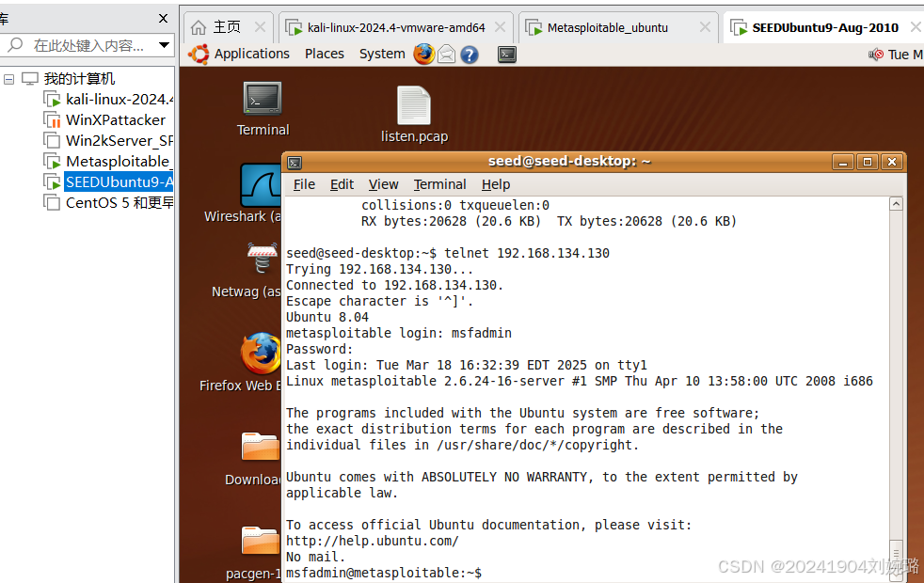
Task: Click the Tue clock in top panel
Action: 905,55
